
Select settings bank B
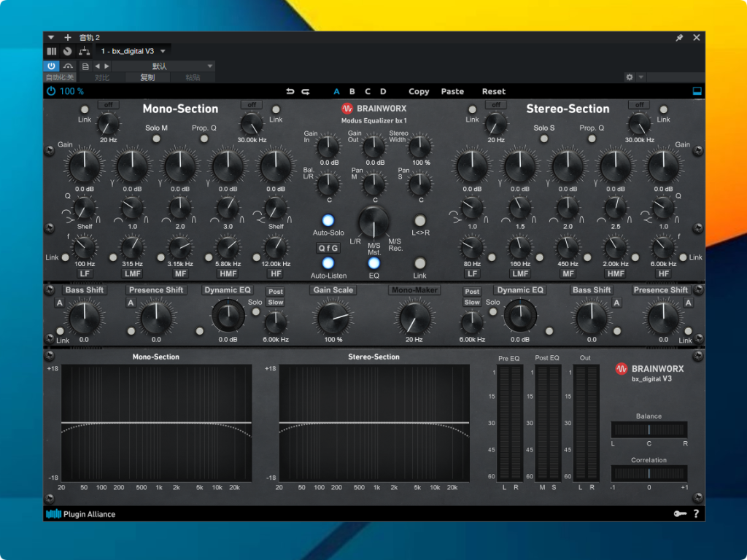coord(352,91)
